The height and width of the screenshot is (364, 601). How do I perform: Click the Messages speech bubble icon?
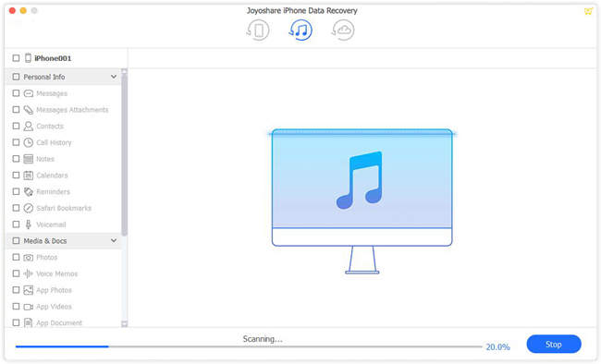(29, 93)
